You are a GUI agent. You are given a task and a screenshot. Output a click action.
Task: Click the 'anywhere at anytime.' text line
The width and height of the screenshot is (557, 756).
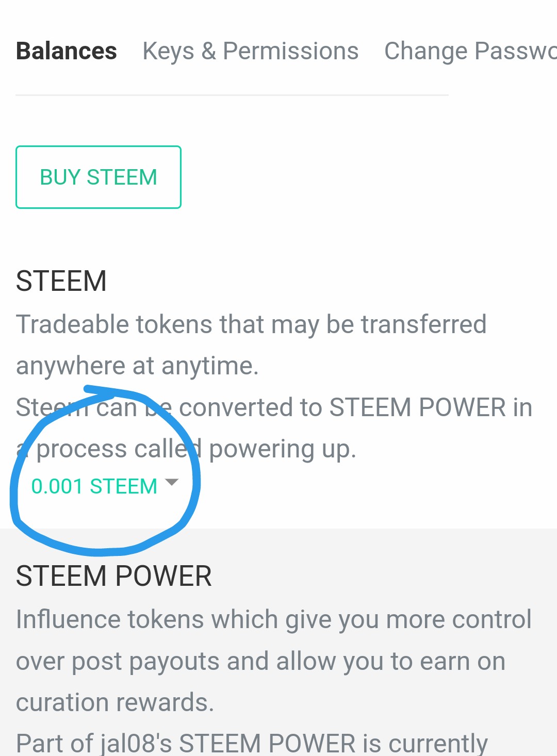137,366
